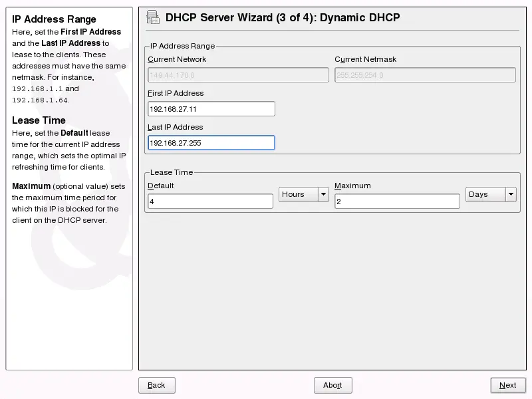532x399 pixels.
Task: Focus the First IP Address input field
Action: click(x=211, y=109)
